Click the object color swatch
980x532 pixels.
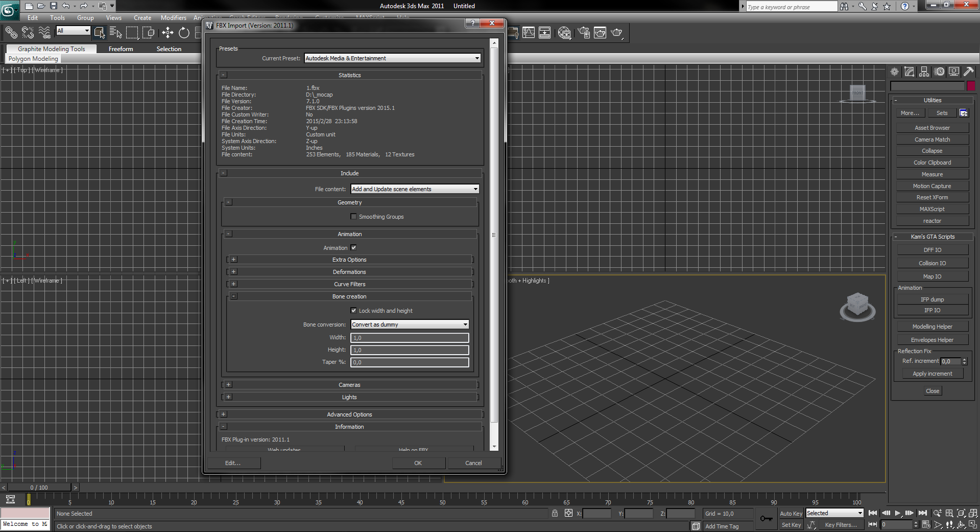click(971, 86)
